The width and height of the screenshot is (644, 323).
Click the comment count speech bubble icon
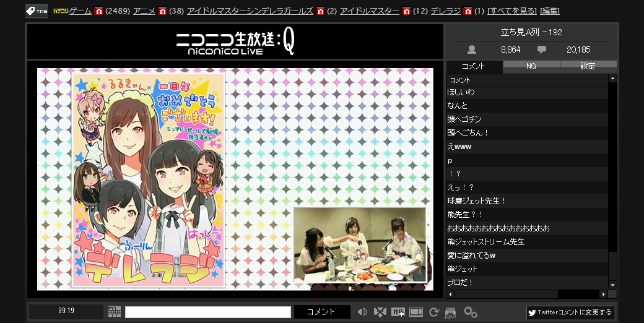542,50
